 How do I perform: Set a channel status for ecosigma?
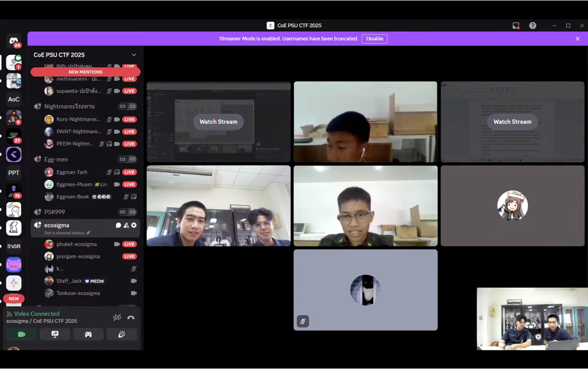pyautogui.click(x=67, y=233)
